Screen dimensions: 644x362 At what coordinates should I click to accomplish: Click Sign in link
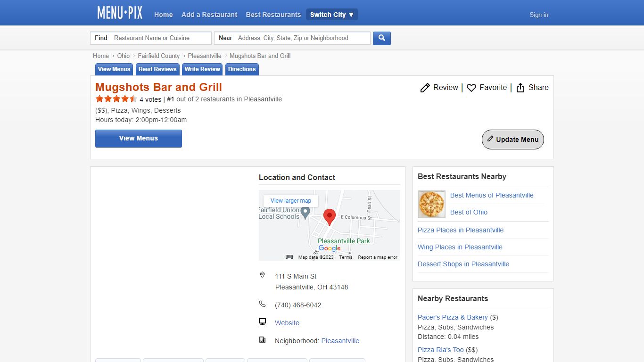point(539,15)
